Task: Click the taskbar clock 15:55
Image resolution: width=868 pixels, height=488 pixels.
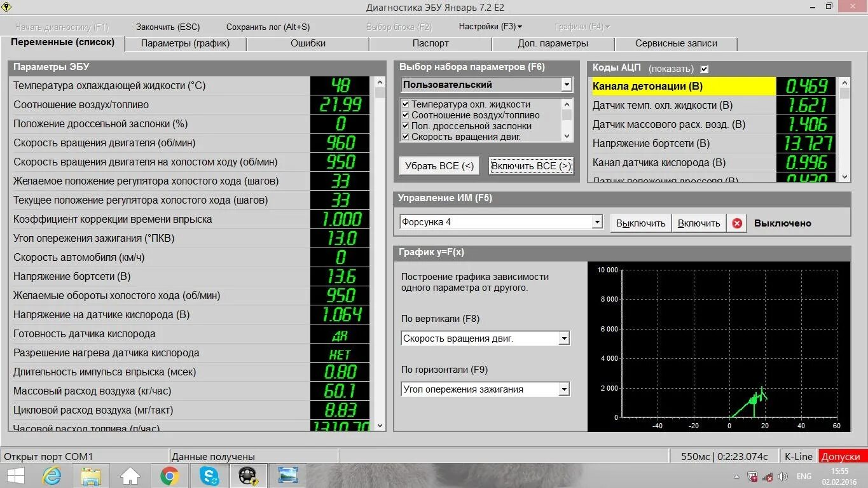Action: click(x=839, y=471)
